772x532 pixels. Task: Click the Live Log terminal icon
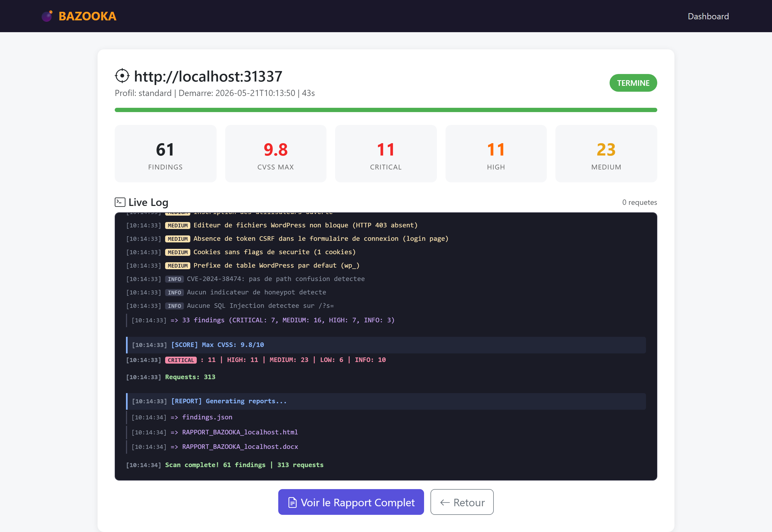click(x=120, y=202)
